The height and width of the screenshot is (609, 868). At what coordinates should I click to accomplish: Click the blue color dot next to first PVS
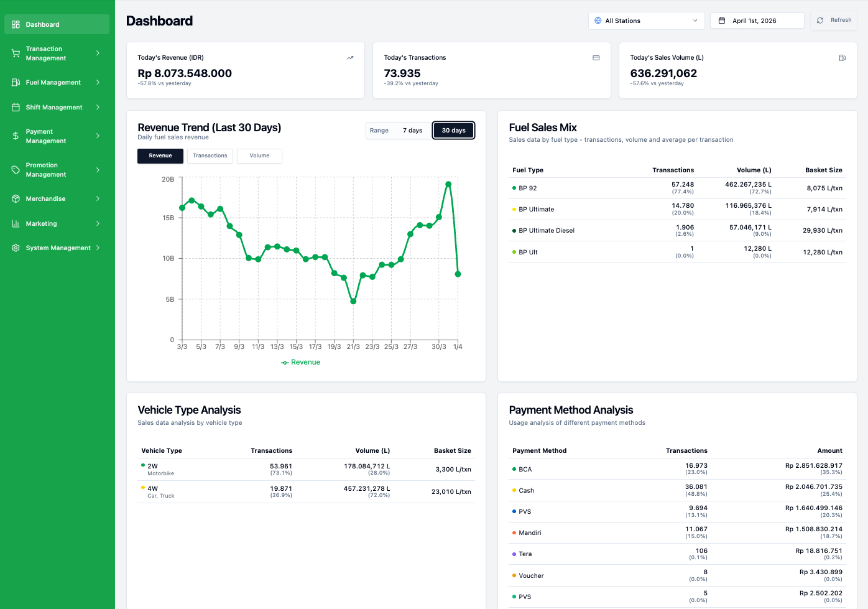pyautogui.click(x=514, y=511)
